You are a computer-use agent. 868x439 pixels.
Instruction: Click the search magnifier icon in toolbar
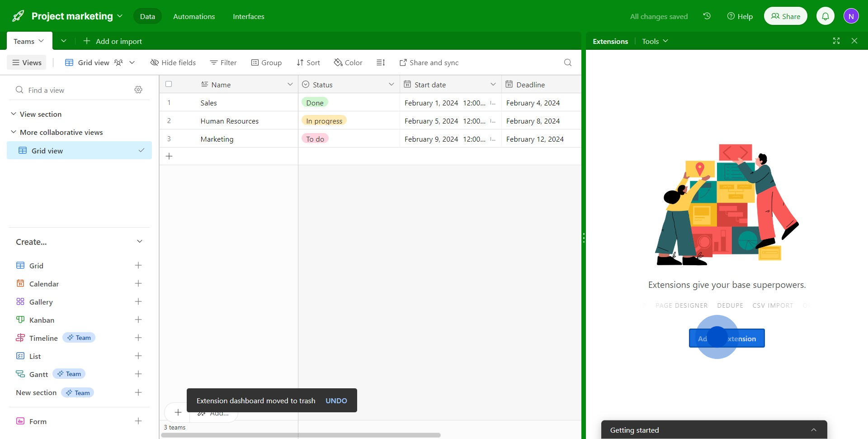pyautogui.click(x=568, y=62)
